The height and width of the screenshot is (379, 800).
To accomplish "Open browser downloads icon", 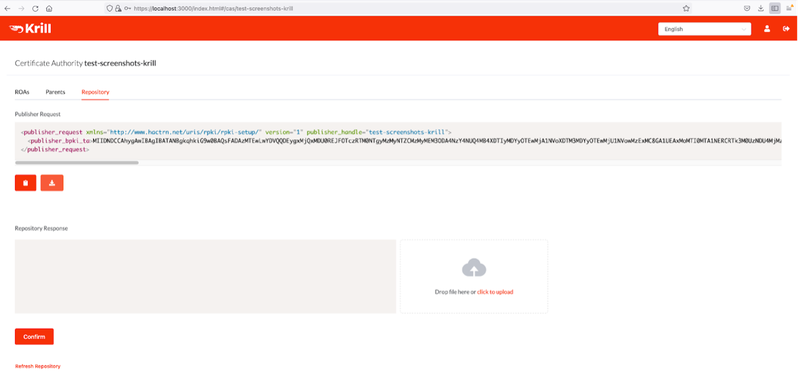I will 761,9.
